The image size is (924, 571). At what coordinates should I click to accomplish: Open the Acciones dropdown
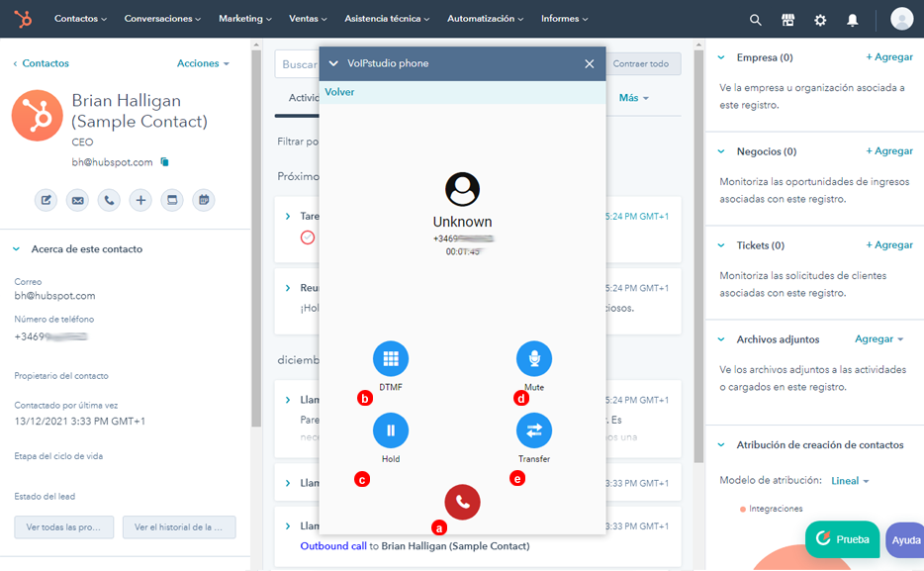(203, 63)
